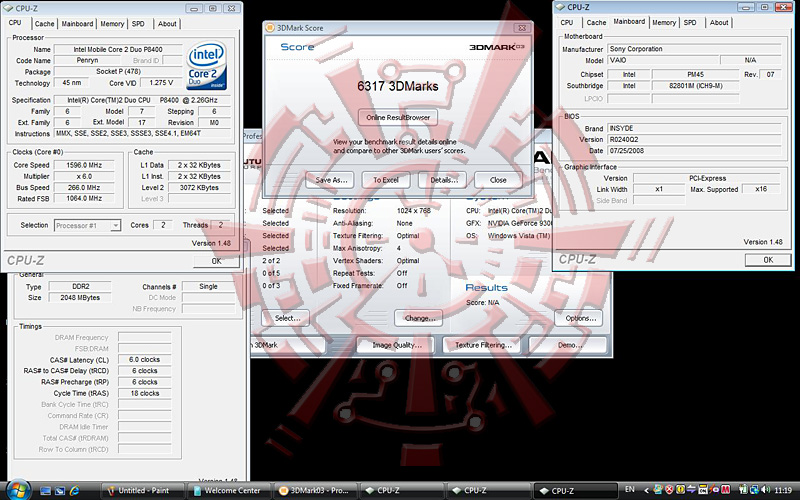Click OK in the mainboard CPU-Z window
The width and height of the screenshot is (800, 500).
(768, 260)
